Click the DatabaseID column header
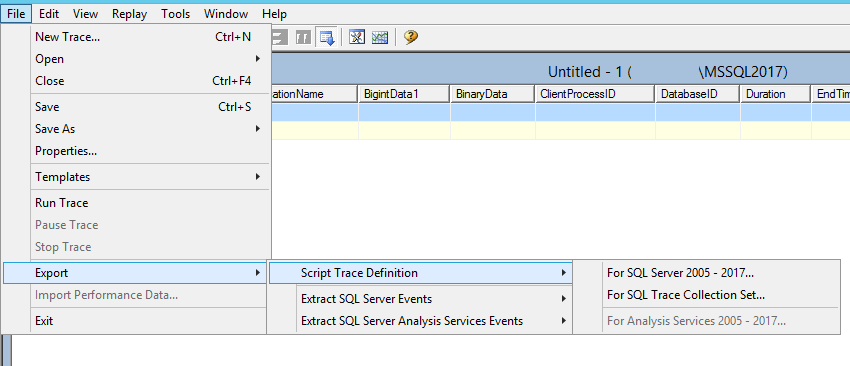The width and height of the screenshot is (850, 366). click(x=698, y=94)
